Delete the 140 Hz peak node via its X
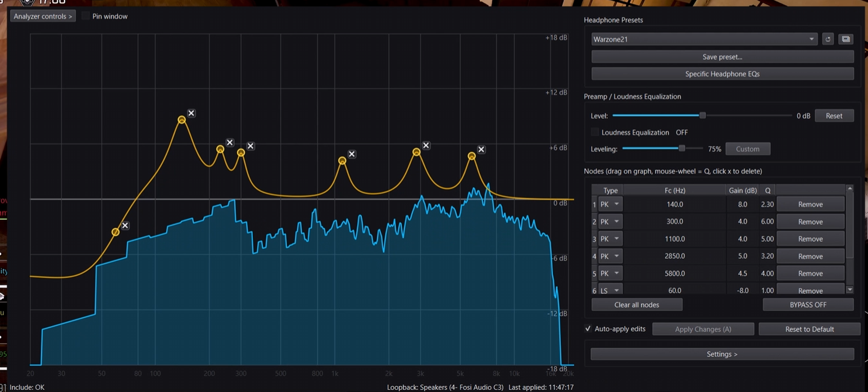The height and width of the screenshot is (392, 868). tap(191, 113)
